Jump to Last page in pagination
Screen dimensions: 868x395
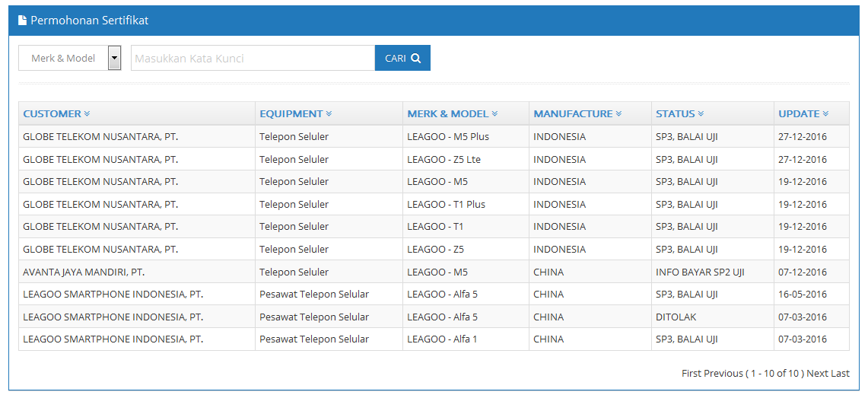(840, 374)
